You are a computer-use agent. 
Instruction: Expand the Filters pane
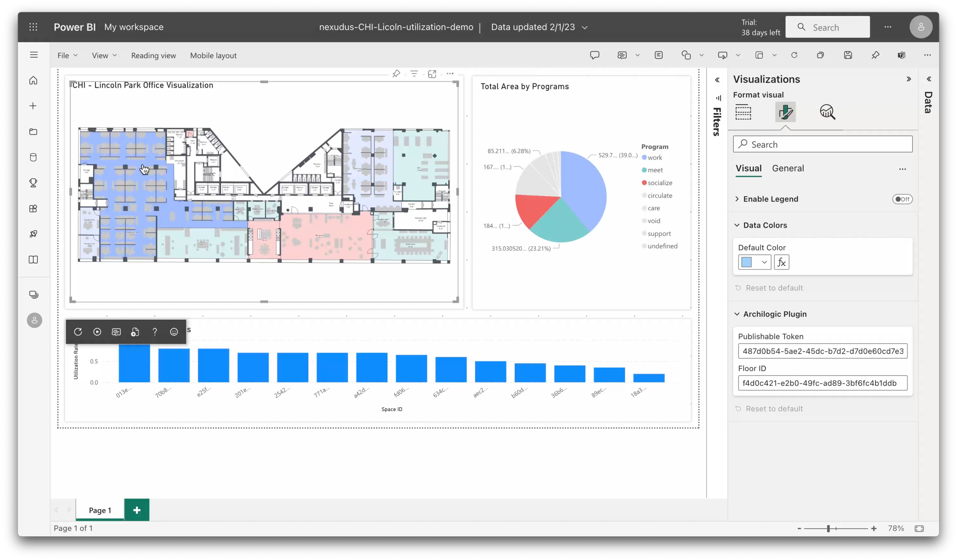717,80
